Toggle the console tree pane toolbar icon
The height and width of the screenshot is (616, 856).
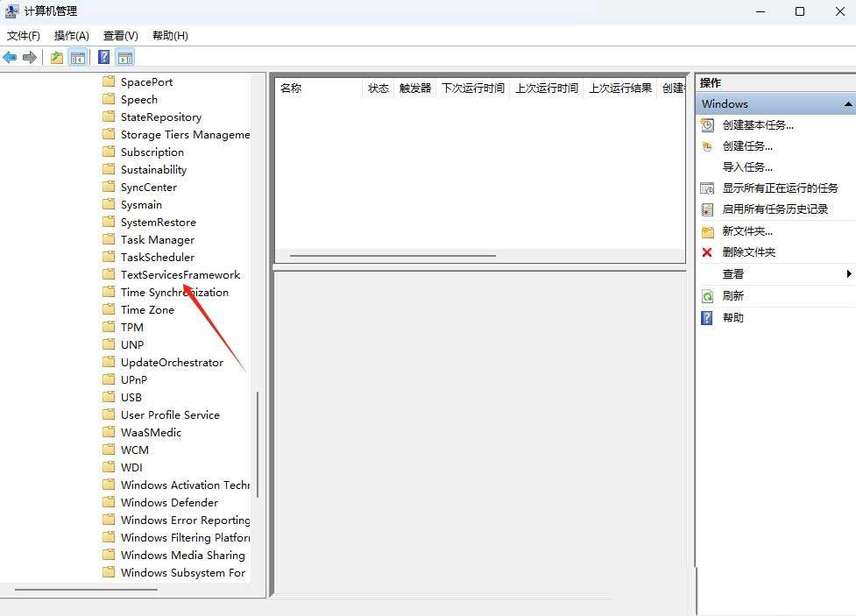(x=78, y=58)
